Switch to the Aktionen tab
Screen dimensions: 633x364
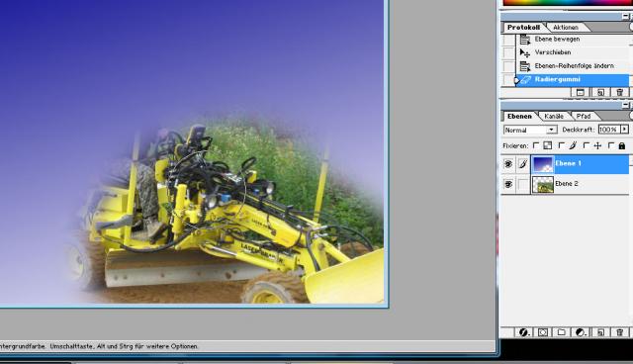coord(565,28)
